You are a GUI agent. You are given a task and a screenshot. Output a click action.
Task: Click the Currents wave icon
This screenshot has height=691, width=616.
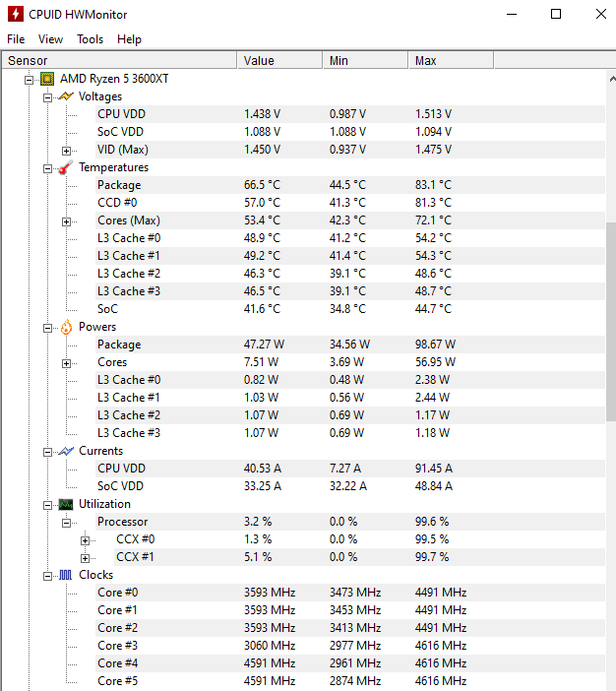(66, 451)
